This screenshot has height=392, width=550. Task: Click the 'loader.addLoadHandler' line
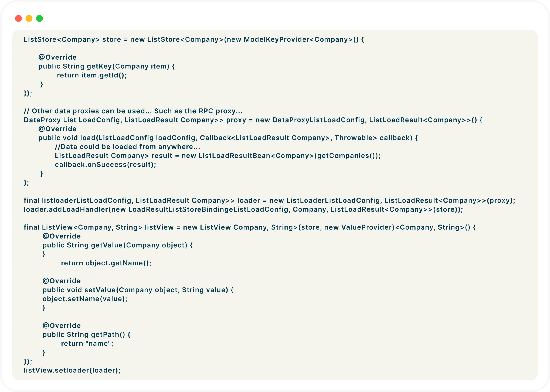click(x=243, y=209)
